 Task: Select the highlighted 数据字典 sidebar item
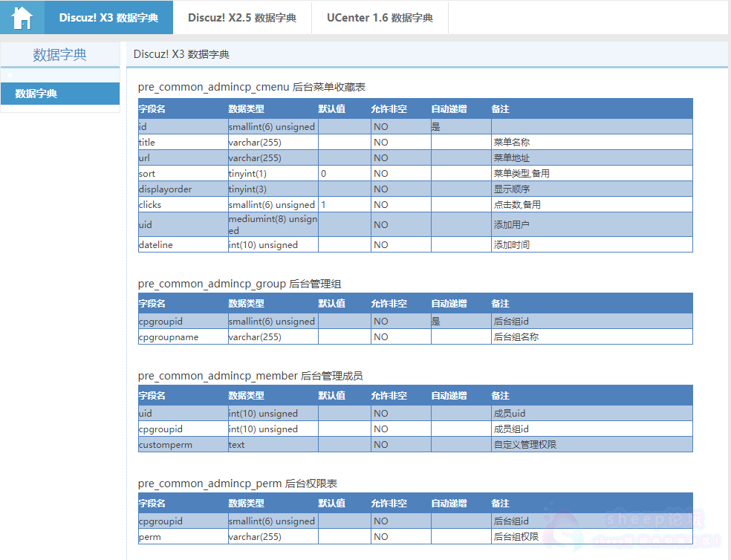60,94
